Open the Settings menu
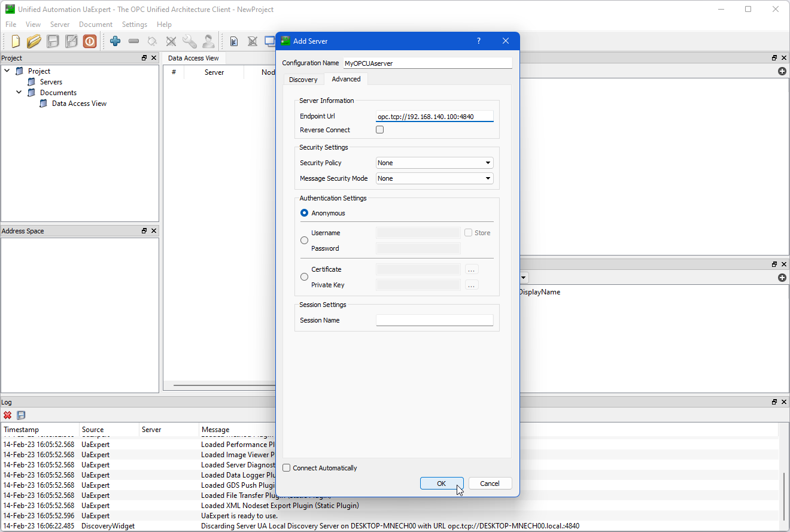790x532 pixels. point(134,25)
